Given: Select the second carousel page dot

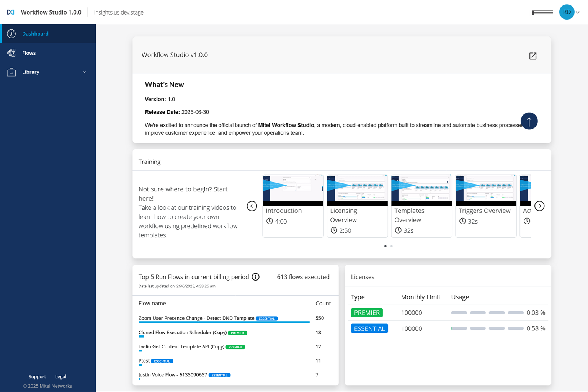Looking at the screenshot, I should click(392, 246).
